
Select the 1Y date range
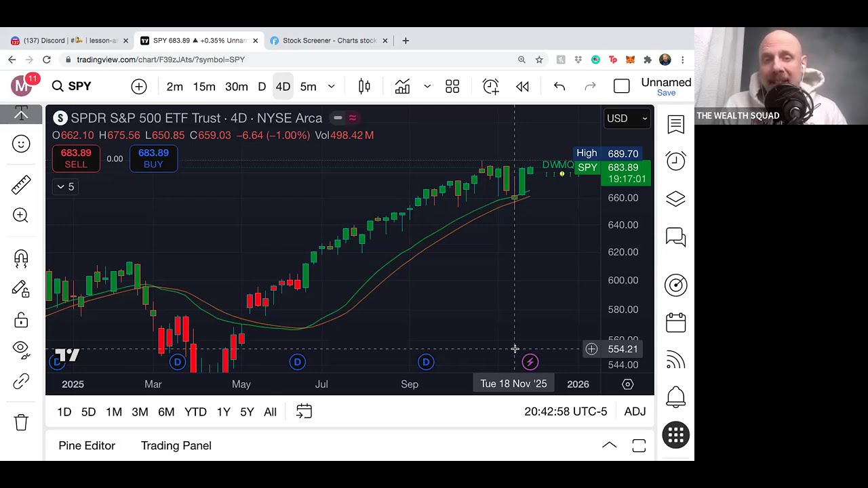[223, 411]
